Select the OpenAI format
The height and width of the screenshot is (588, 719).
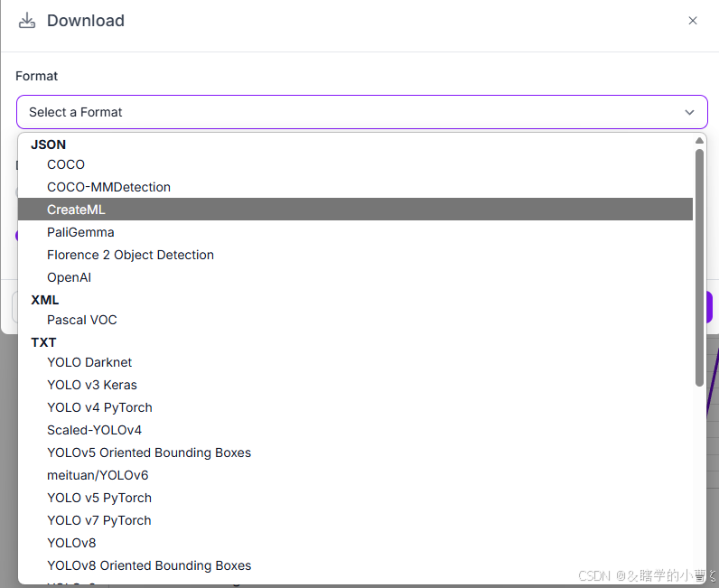(355, 277)
